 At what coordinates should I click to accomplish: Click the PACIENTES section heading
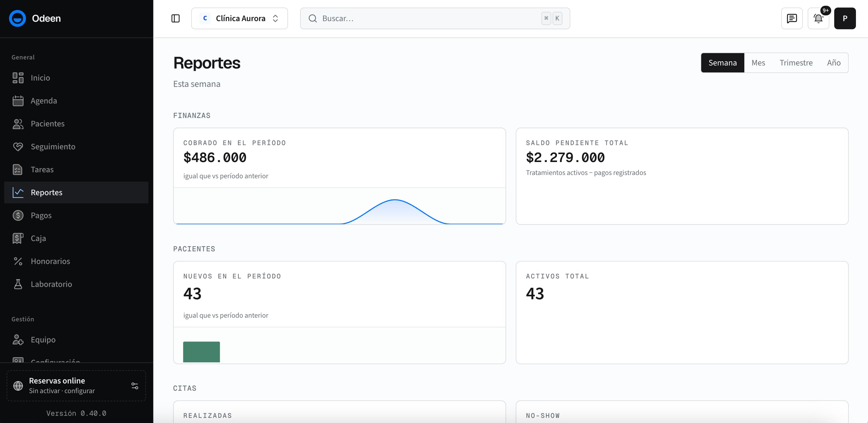click(194, 249)
